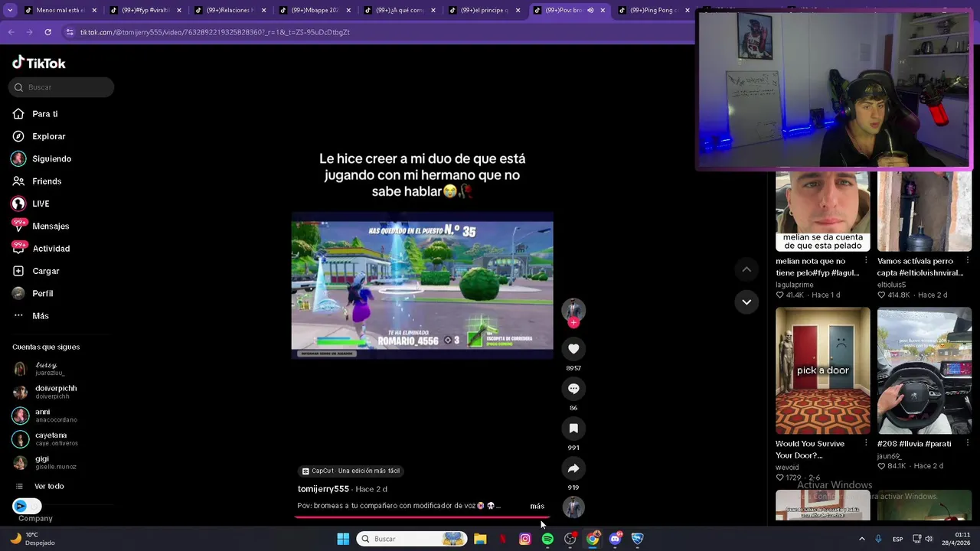This screenshot has width=980, height=551.
Task: Open Instagram from the taskbar
Action: point(525,539)
